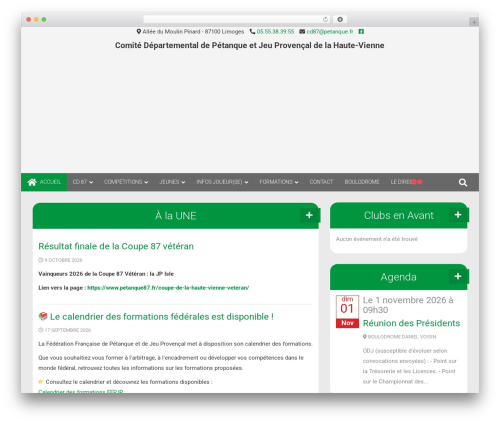The height and width of the screenshot is (423, 500).
Task: Click the browser download icon button
Action: click(340, 20)
